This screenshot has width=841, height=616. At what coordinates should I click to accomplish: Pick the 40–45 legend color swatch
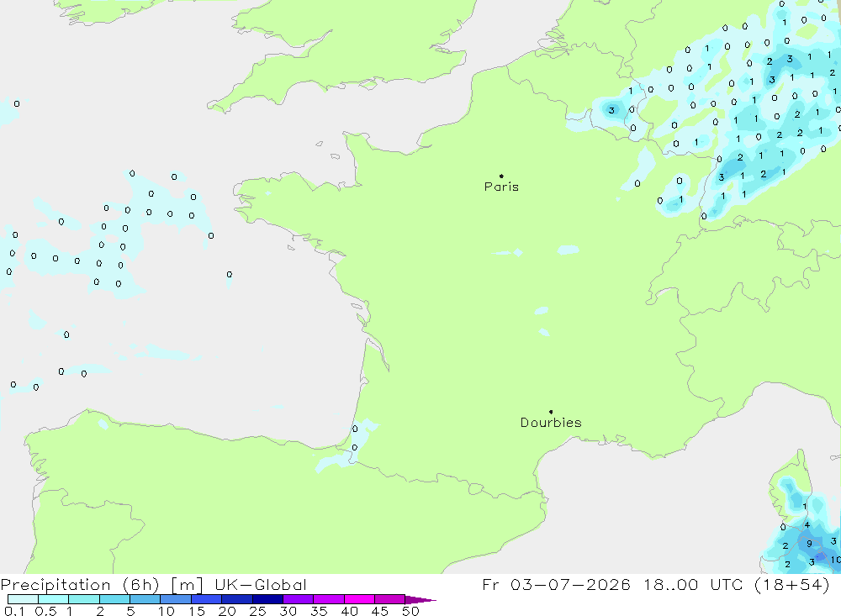(x=359, y=599)
